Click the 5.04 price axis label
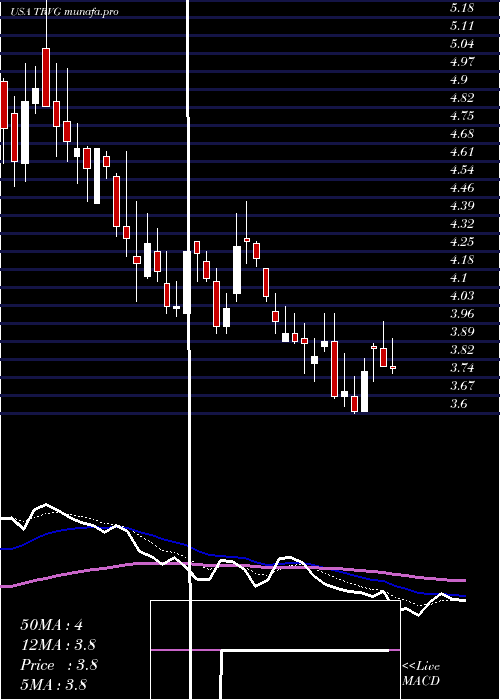The width and height of the screenshot is (500, 700). [462, 44]
